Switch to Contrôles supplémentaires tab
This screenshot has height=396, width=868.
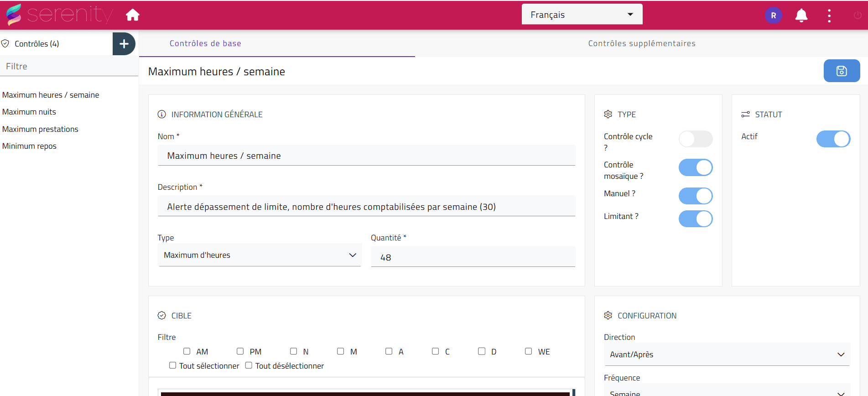point(641,43)
